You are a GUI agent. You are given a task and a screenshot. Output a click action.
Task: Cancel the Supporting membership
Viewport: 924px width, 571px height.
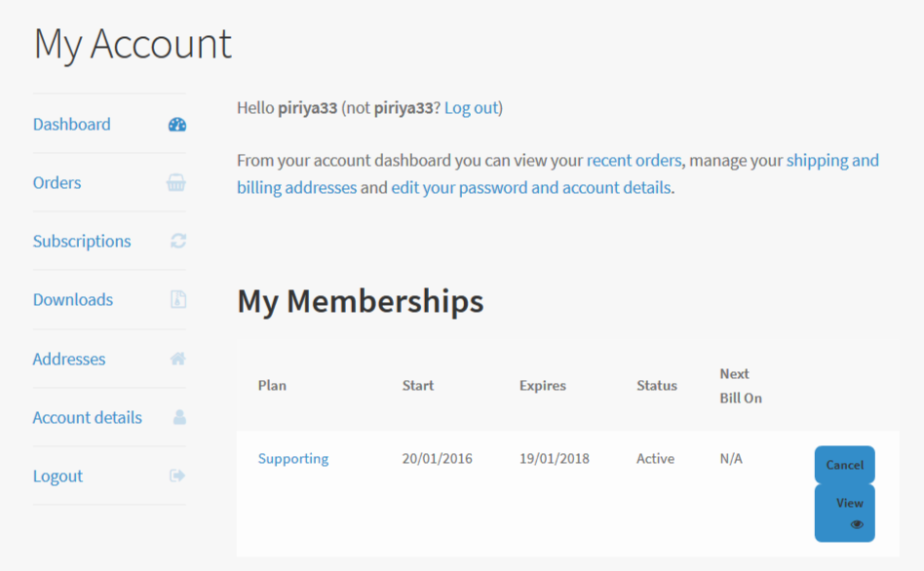tap(844, 465)
